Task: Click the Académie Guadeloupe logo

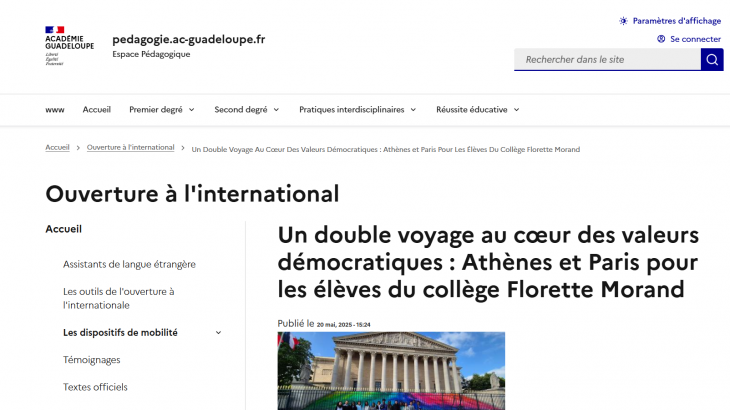Action: (x=69, y=47)
